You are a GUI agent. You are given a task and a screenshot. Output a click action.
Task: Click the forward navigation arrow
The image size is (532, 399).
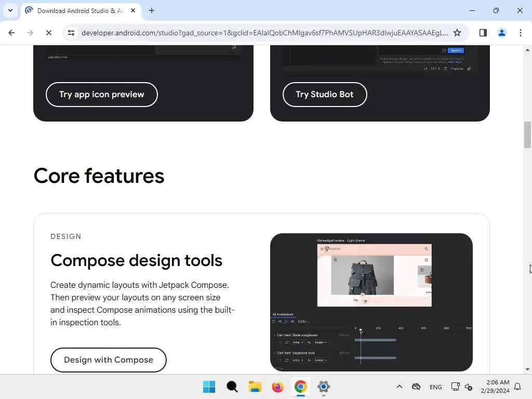pyautogui.click(x=30, y=33)
